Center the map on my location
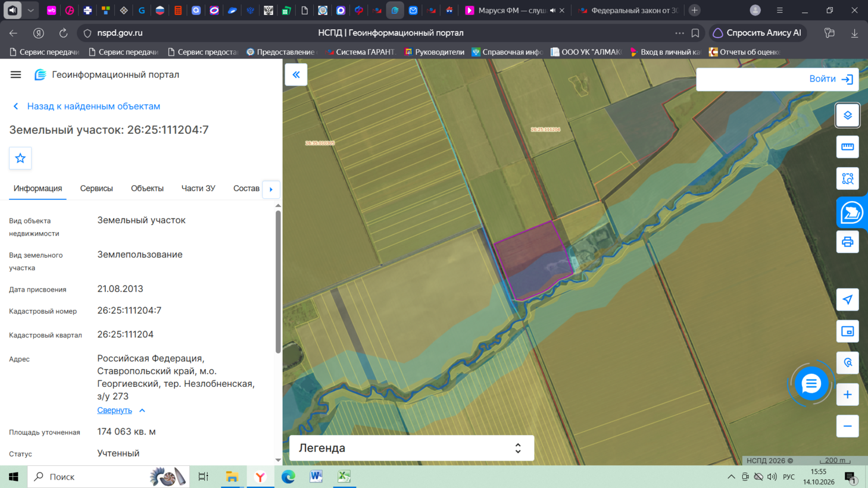This screenshot has width=868, height=488. point(847,299)
